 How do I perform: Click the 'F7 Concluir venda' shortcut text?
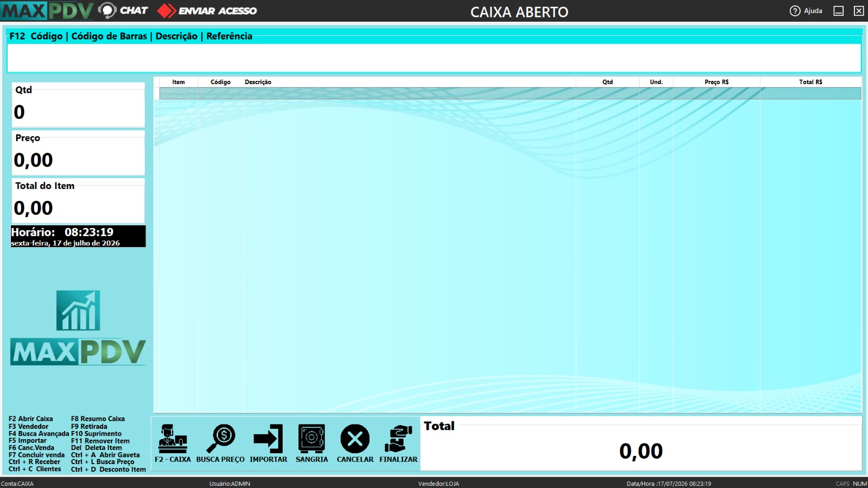[36, 455]
